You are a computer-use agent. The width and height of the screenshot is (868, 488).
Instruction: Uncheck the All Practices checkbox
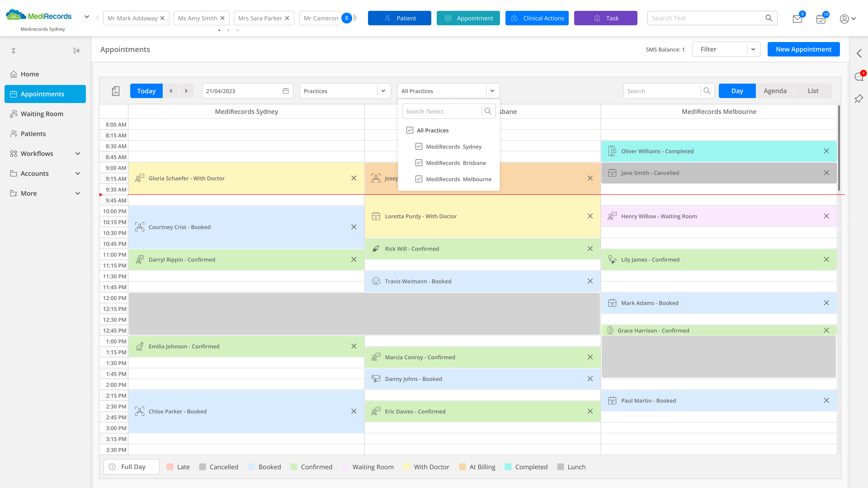tap(410, 130)
